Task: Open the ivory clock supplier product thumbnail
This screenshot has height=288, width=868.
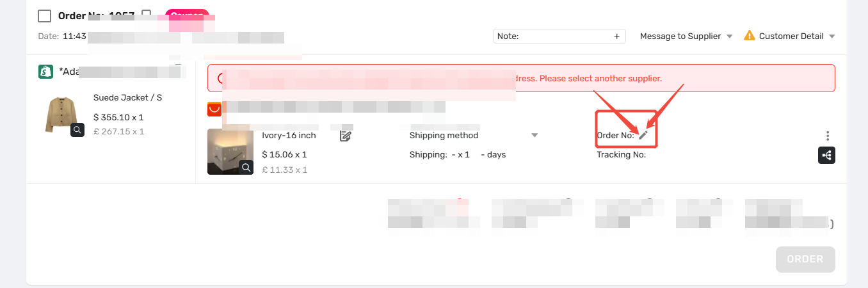Action: pyautogui.click(x=230, y=152)
